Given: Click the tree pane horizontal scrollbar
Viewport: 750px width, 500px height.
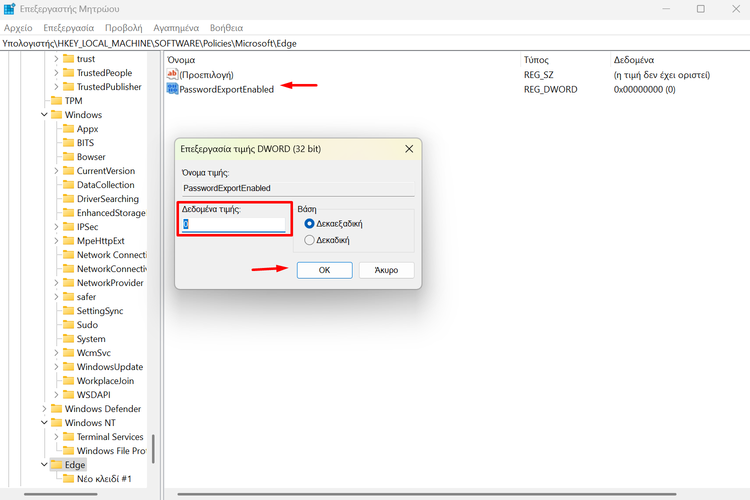Looking at the screenshot, I should pos(61,494).
